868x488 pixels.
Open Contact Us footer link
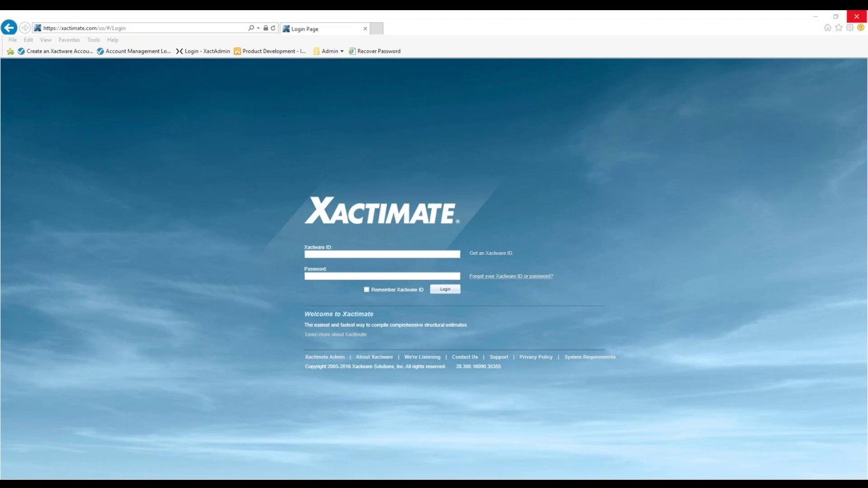465,357
